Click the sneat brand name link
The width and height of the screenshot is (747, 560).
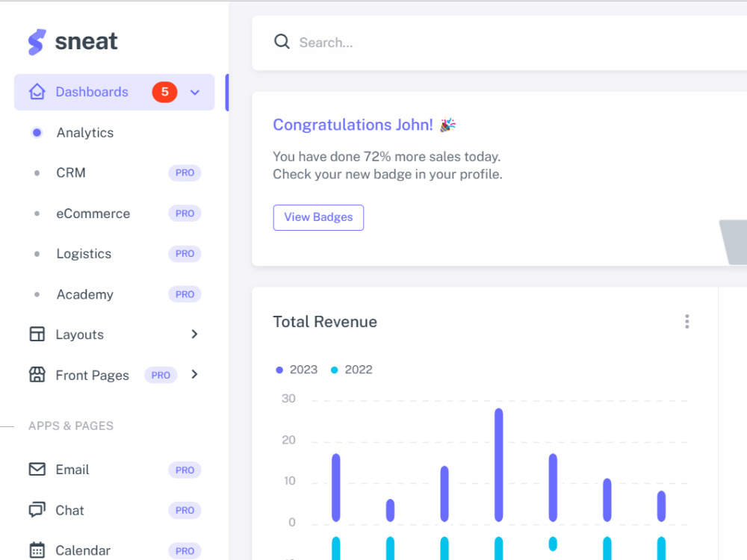[86, 41]
